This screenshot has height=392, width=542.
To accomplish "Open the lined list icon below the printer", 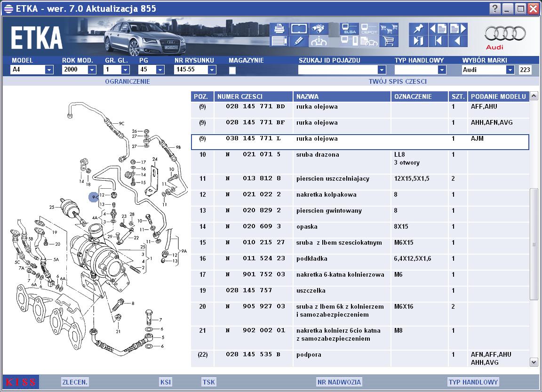I will pos(279,41).
